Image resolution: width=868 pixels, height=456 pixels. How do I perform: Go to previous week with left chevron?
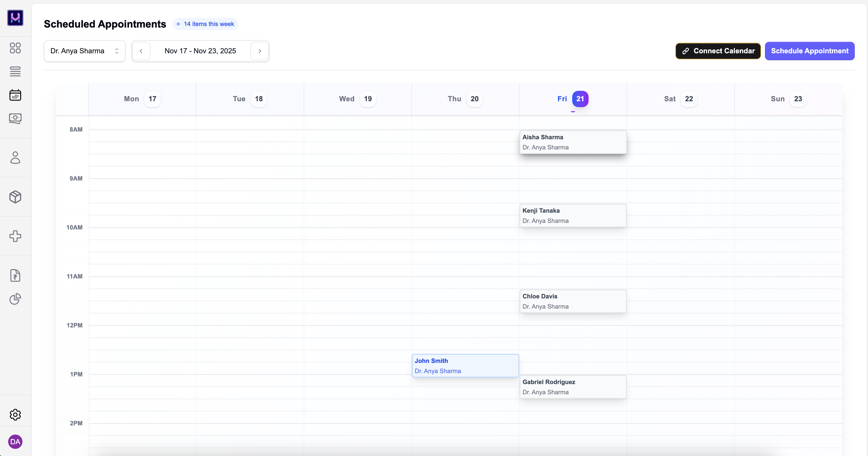[141, 51]
